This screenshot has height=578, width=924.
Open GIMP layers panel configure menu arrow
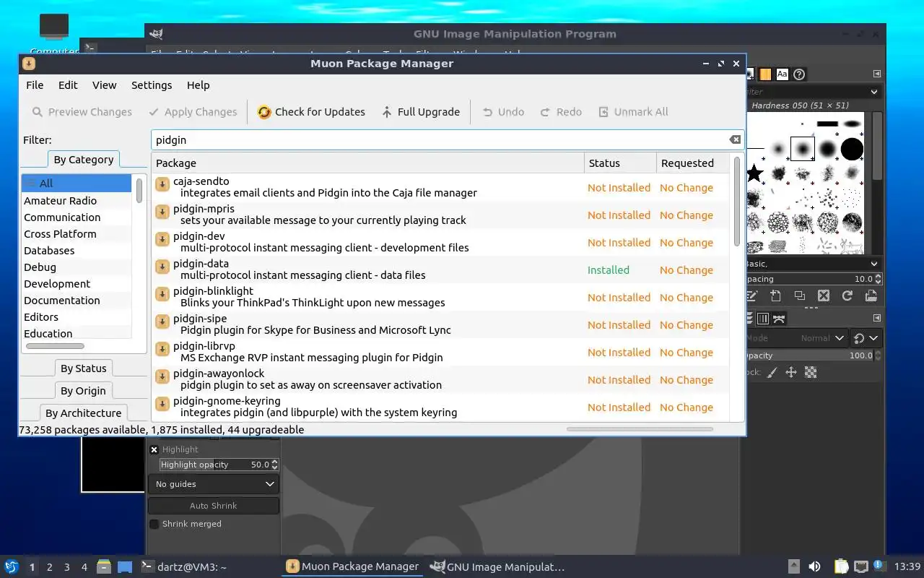click(x=877, y=318)
